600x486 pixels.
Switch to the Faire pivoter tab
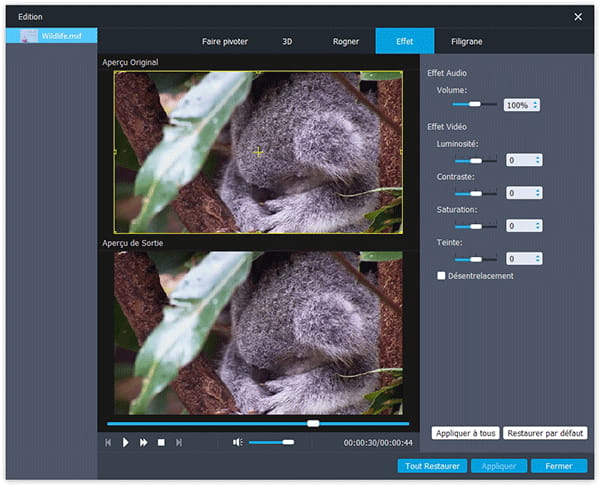point(225,42)
